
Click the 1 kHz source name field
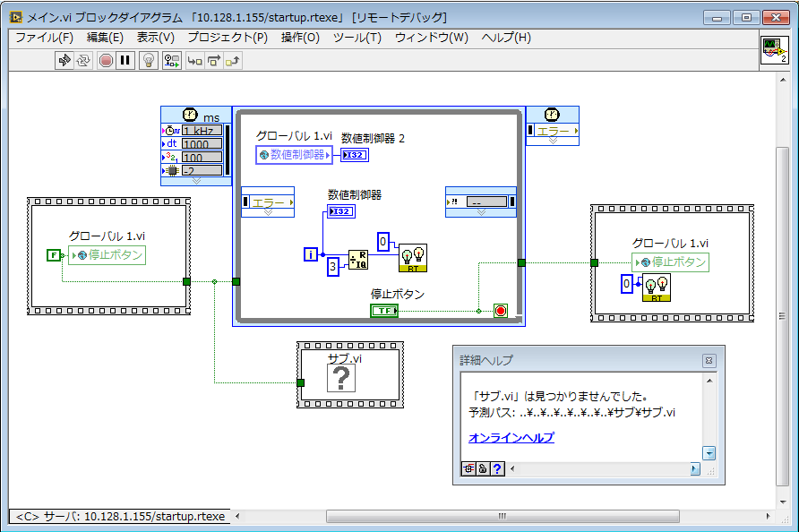point(202,131)
